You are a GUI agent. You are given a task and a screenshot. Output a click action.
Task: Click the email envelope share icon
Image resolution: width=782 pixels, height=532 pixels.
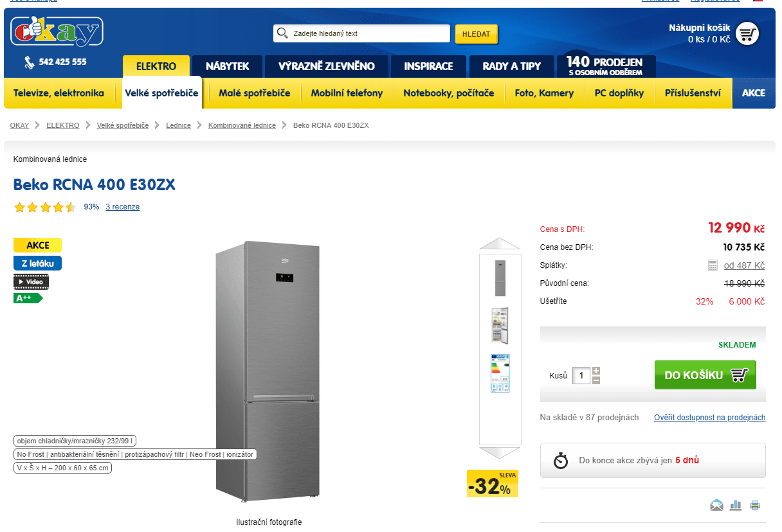coord(716,505)
